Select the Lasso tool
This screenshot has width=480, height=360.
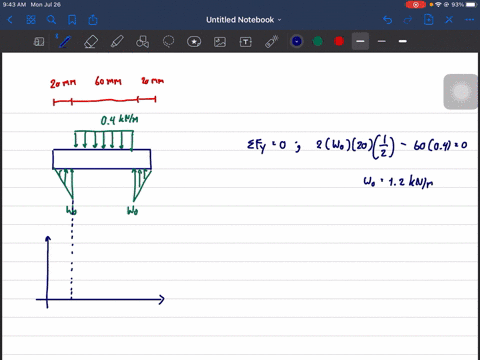(168, 42)
